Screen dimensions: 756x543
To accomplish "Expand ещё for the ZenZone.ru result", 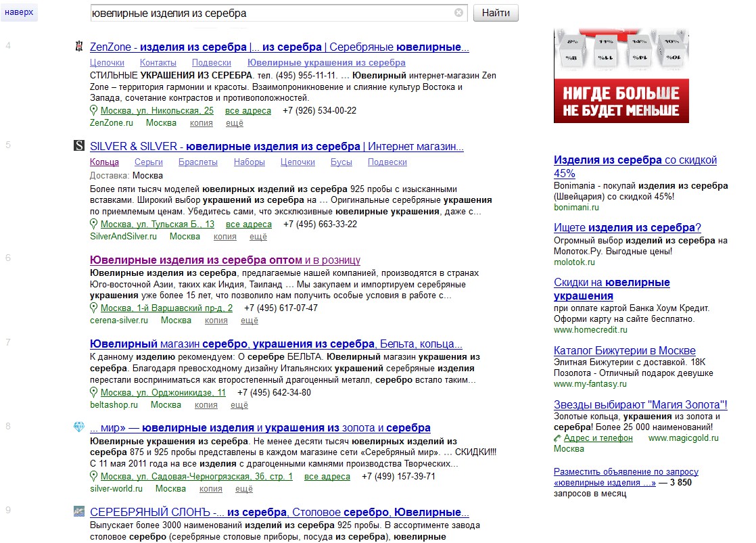I will pos(235,123).
